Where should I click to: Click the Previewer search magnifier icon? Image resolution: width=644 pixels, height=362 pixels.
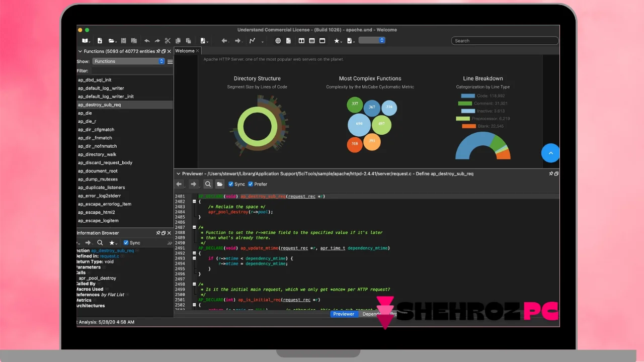point(208,184)
